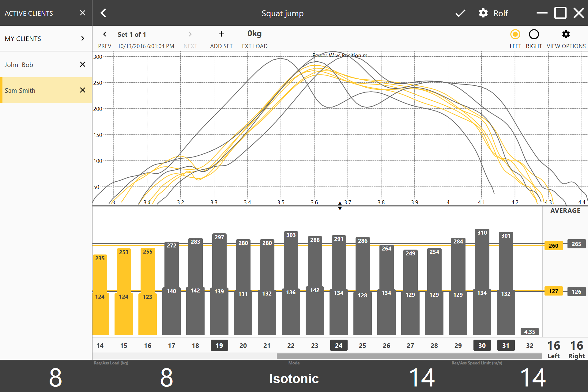Click the Next set chevron

coord(190,34)
